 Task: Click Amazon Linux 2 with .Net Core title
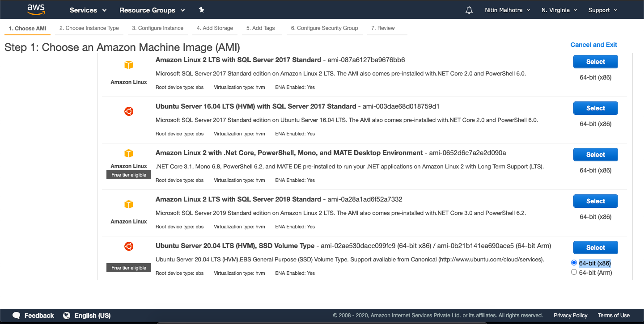point(289,153)
